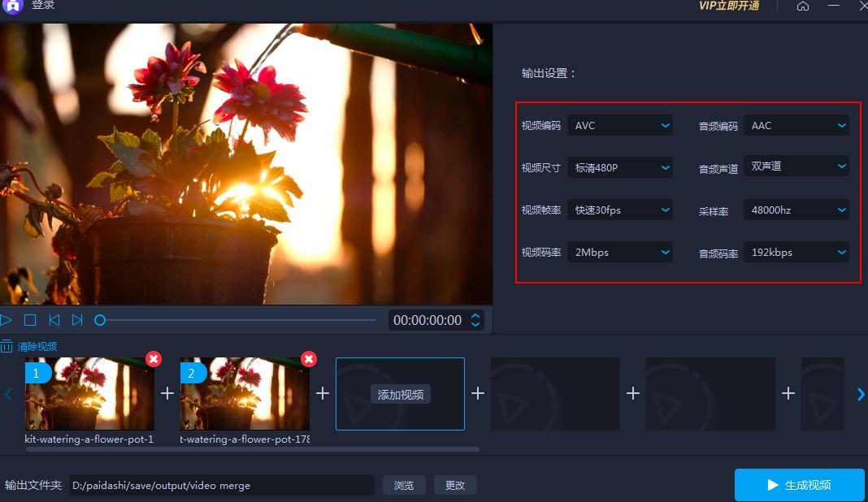Click the output folder path field
Screen dimensions: 868x502
coord(221,486)
